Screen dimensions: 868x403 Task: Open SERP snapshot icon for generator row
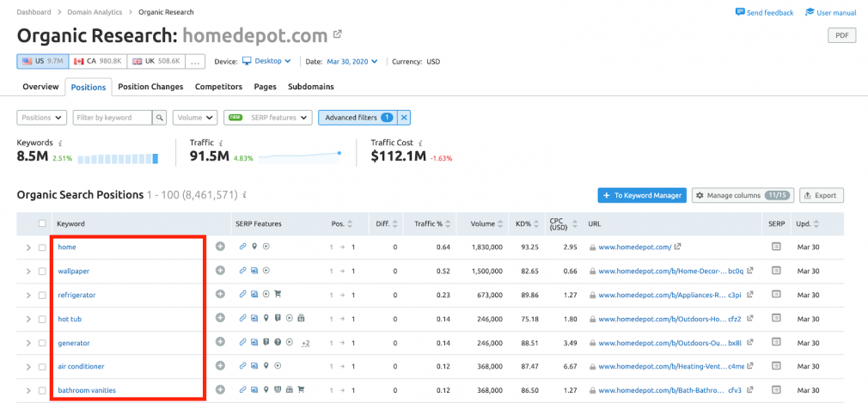point(776,342)
